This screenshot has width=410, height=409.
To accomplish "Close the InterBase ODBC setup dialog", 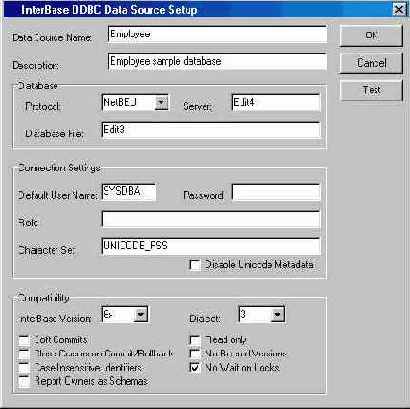I will [x=399, y=9].
